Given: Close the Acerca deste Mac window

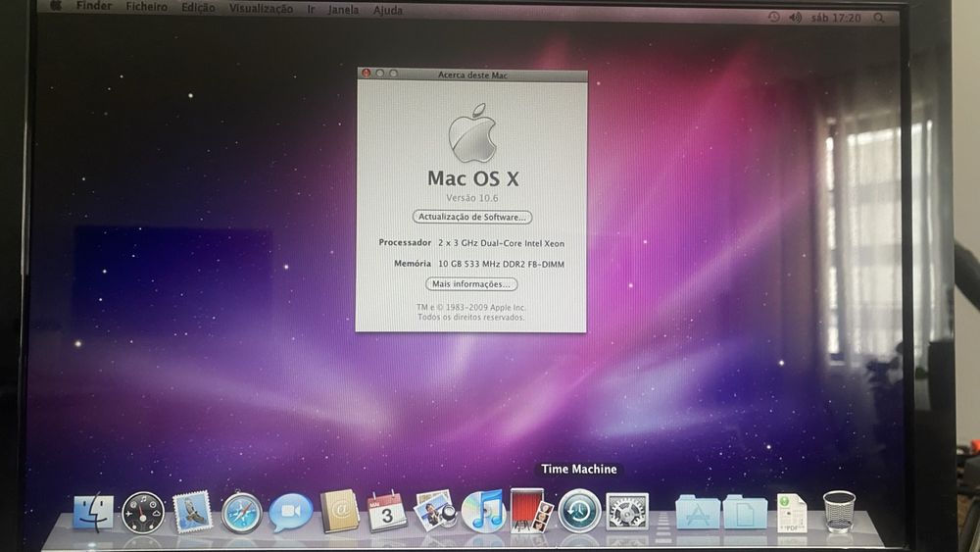Looking at the screenshot, I should (x=366, y=74).
